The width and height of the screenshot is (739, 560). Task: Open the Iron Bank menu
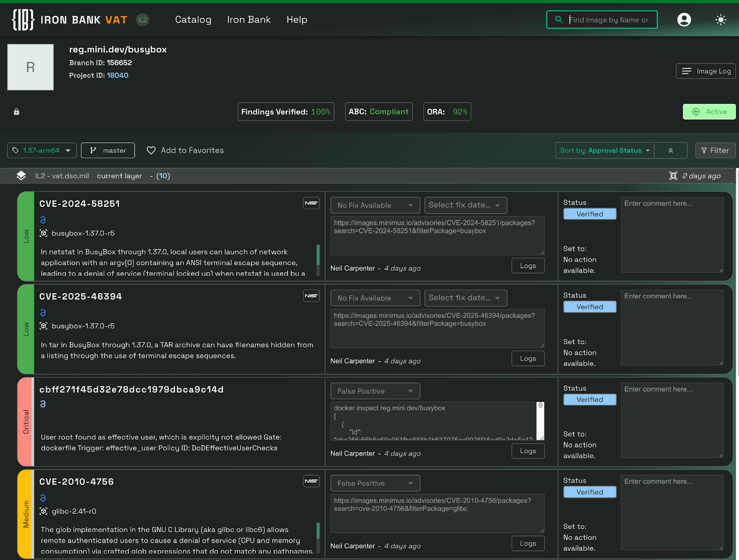click(249, 19)
